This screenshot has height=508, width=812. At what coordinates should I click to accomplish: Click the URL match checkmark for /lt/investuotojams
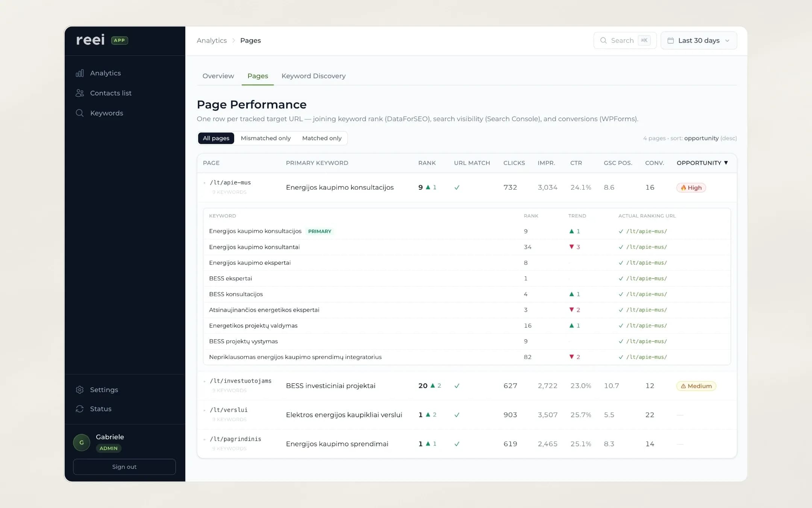click(457, 386)
